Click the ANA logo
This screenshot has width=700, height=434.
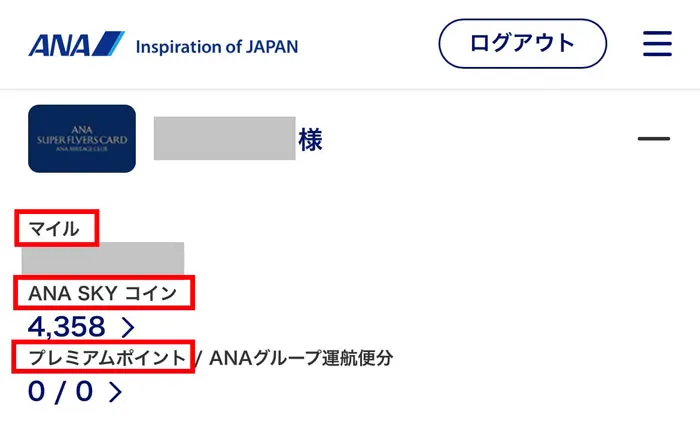tap(76, 44)
